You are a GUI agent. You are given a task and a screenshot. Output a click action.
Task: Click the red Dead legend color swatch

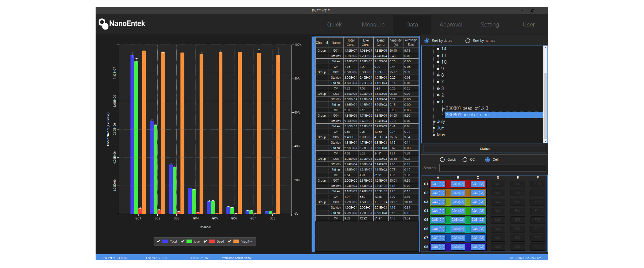(x=212, y=241)
